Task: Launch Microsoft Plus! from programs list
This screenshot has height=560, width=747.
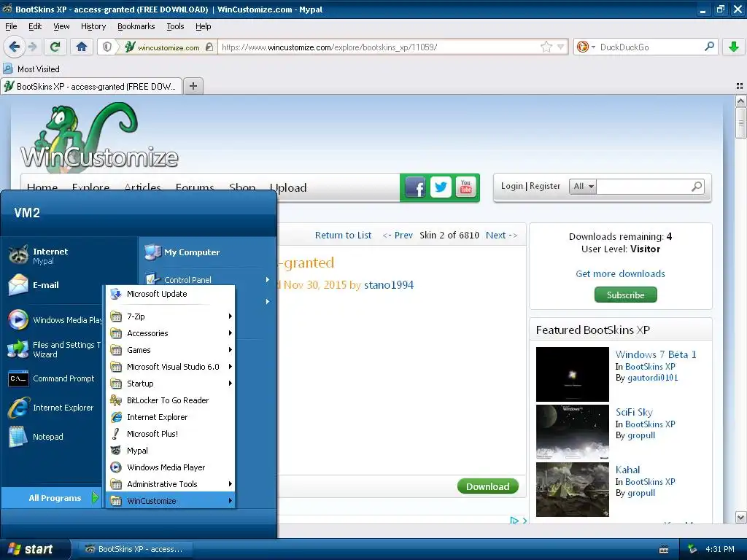Action: (x=170, y=434)
